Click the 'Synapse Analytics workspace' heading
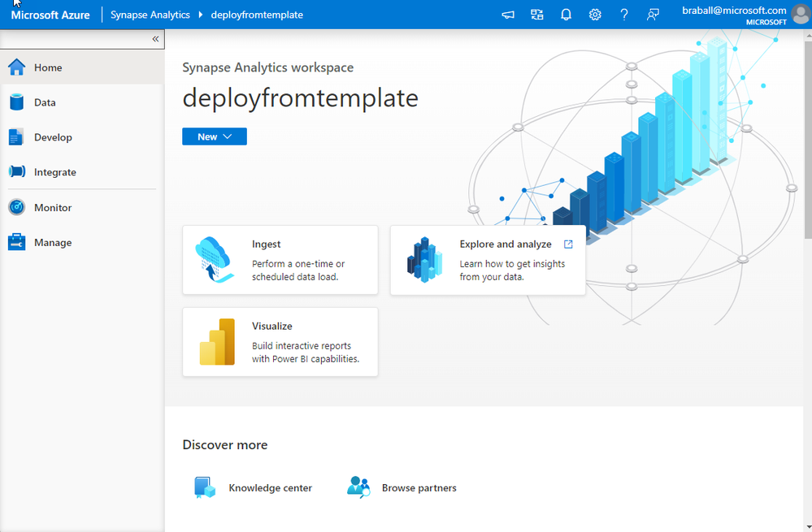Viewport: 812px width, 532px height. click(x=267, y=67)
